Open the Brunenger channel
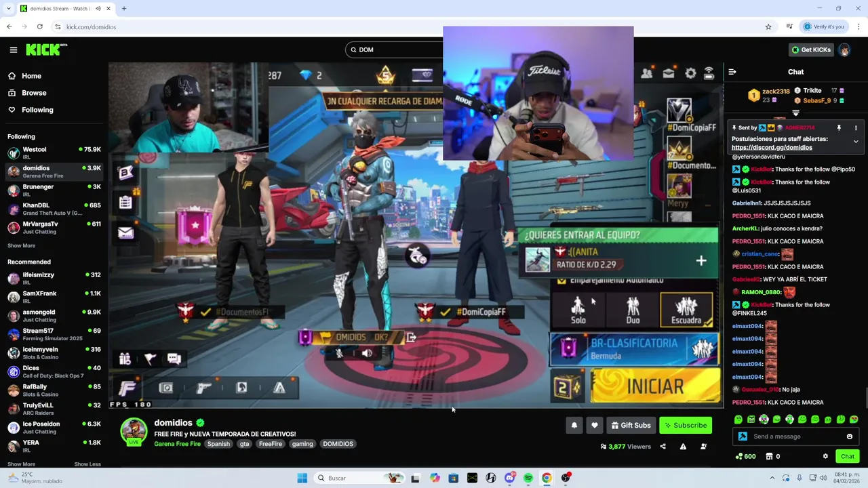This screenshot has height=488, width=868. 54,190
